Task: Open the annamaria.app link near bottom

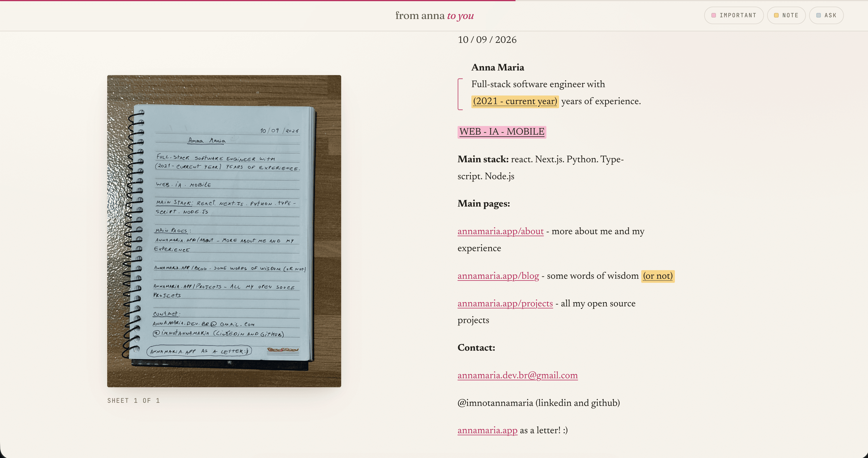Action: click(487, 430)
